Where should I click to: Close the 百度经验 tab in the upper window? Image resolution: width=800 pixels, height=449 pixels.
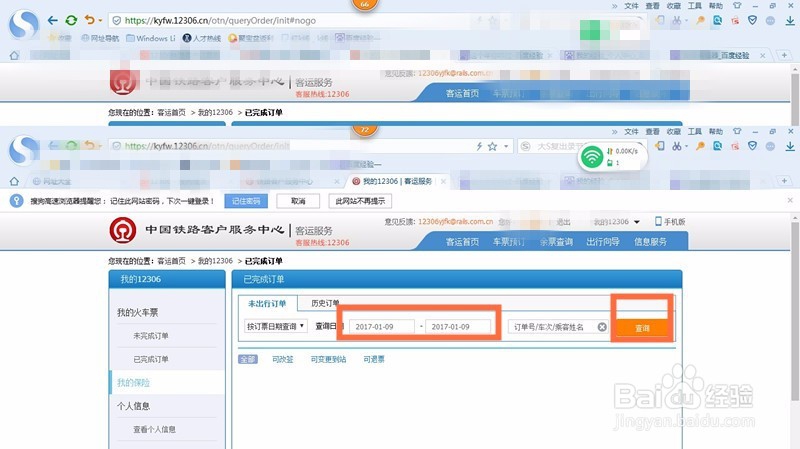click(x=763, y=56)
